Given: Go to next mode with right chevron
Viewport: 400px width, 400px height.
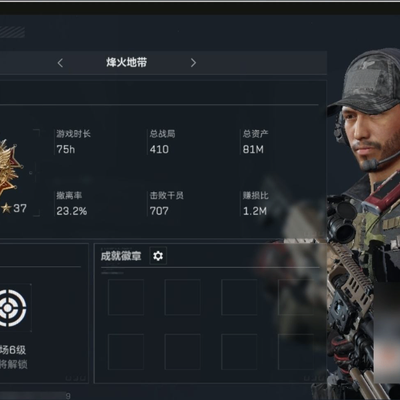Looking at the screenshot, I should coord(193,63).
